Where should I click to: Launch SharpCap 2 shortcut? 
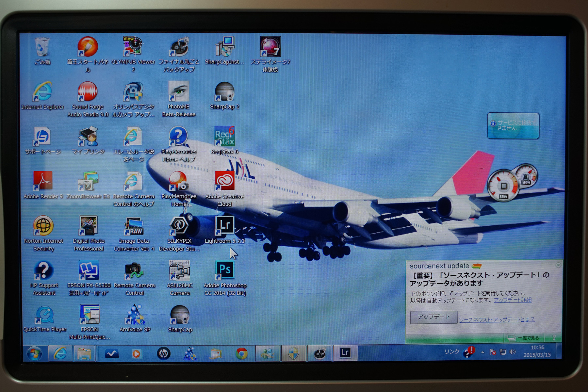point(224,96)
